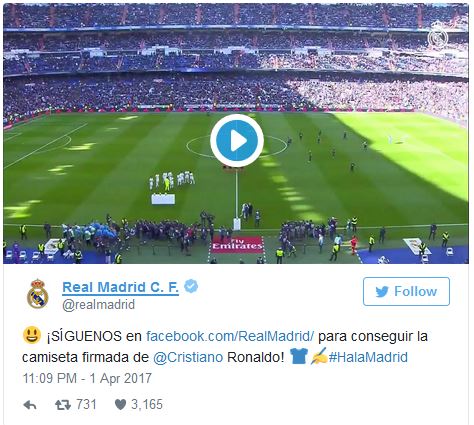Click the Real Madrid watermark on video

click(438, 36)
